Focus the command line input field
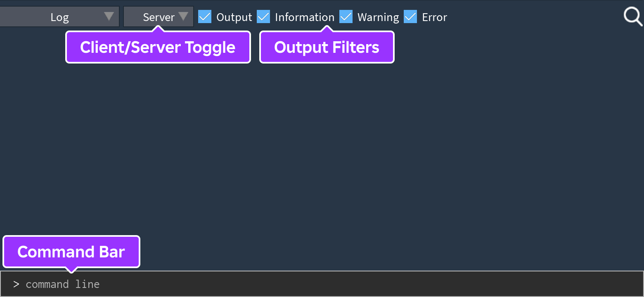 click(322, 284)
